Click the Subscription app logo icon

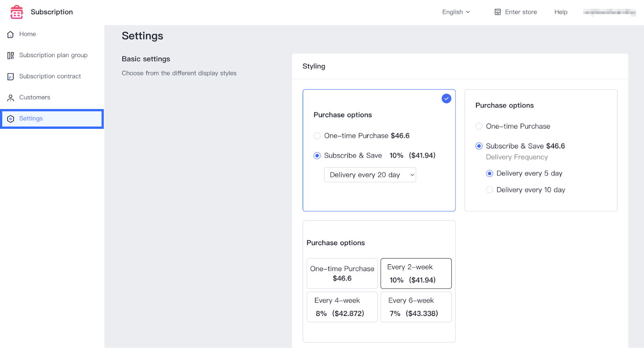click(17, 12)
